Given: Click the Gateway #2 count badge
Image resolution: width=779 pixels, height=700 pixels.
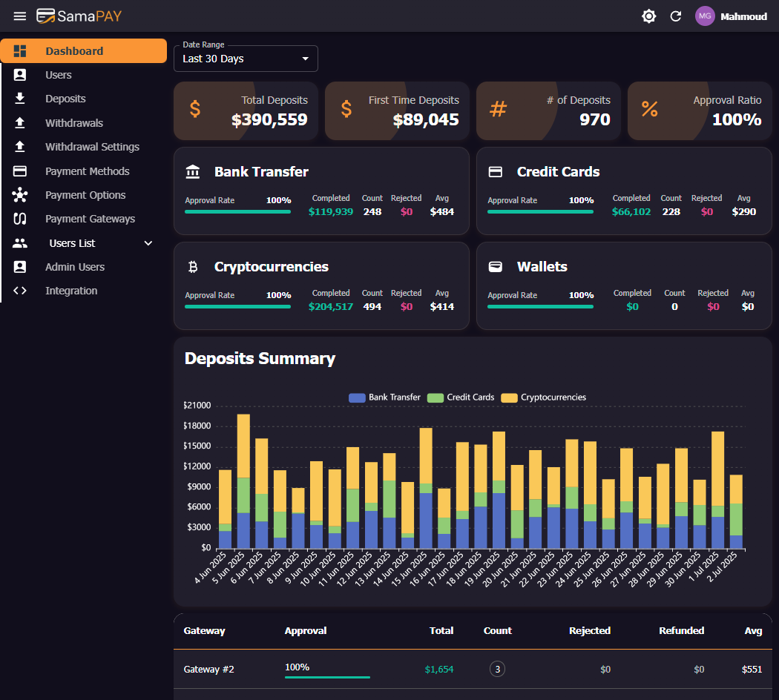Looking at the screenshot, I should click(x=498, y=670).
